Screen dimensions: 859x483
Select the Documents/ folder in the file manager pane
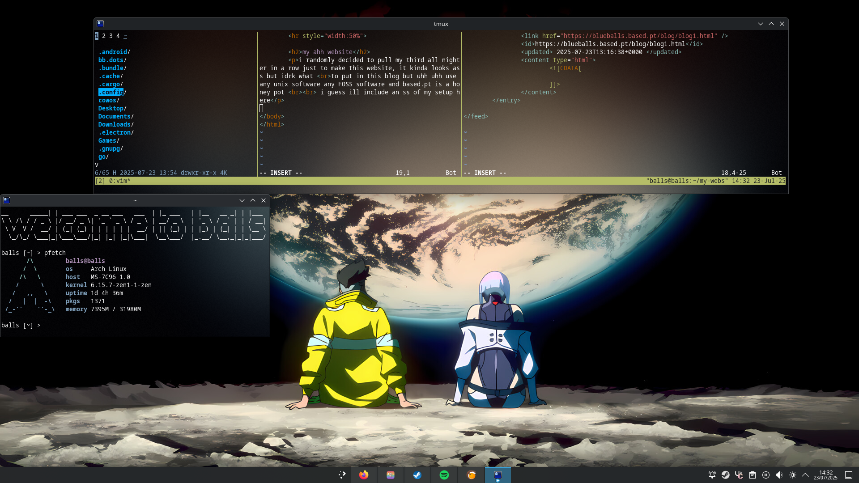pos(116,116)
